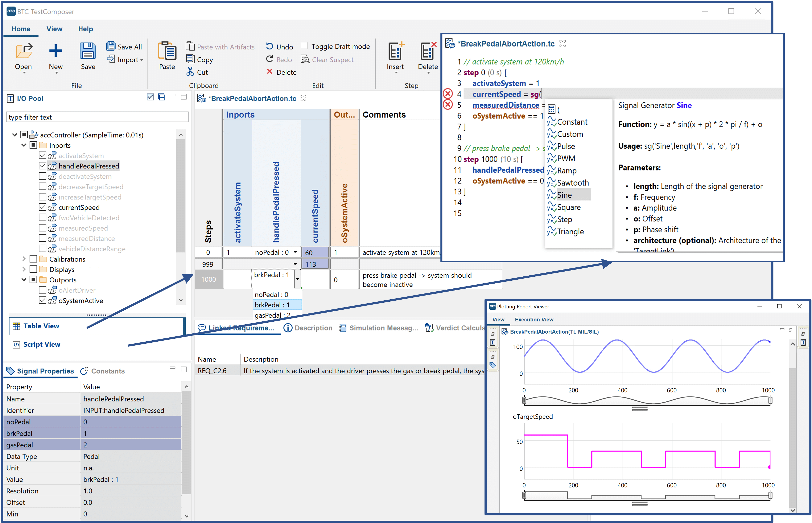Uncheck the handlePedalPressed inport
The height and width of the screenshot is (523, 812).
coord(42,165)
